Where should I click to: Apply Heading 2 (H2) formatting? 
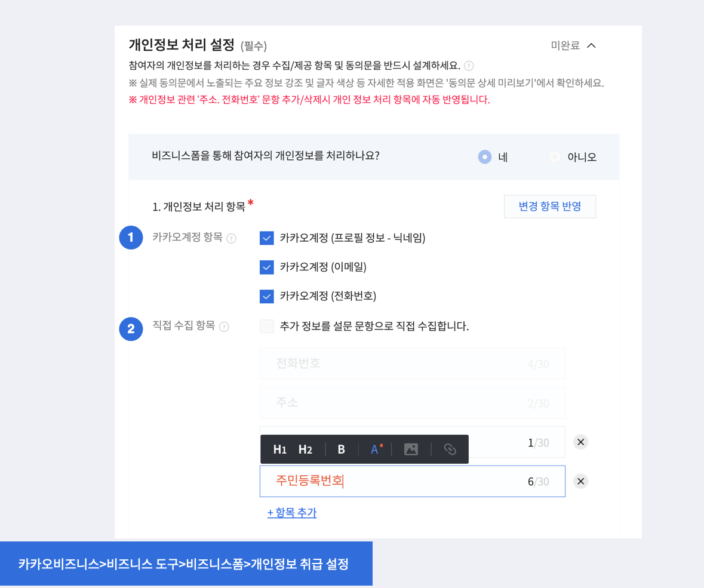pyautogui.click(x=305, y=450)
